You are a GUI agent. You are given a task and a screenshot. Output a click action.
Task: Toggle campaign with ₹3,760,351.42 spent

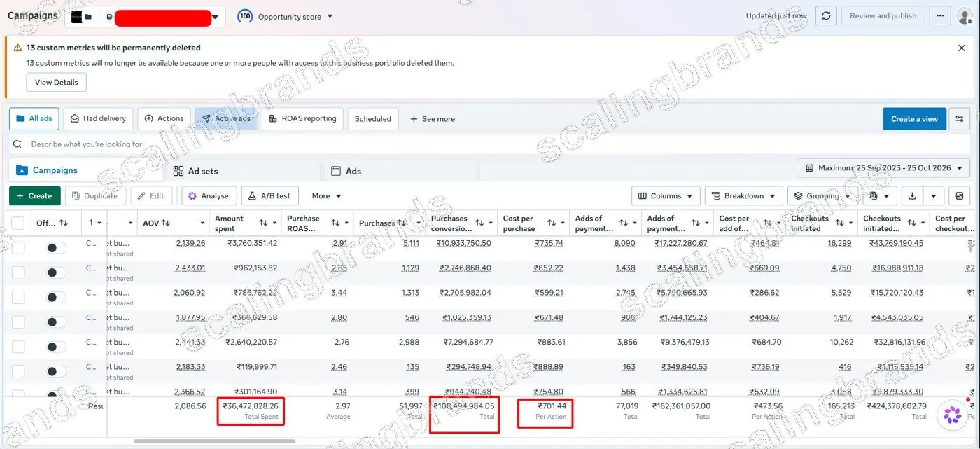57,248
